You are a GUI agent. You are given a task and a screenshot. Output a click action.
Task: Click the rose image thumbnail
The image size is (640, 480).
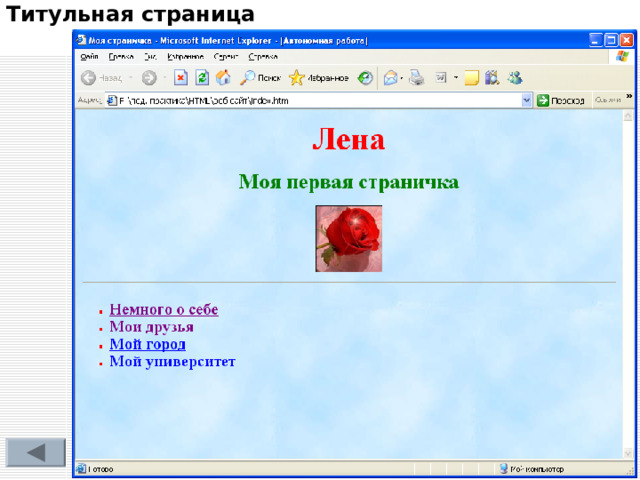coord(348,238)
